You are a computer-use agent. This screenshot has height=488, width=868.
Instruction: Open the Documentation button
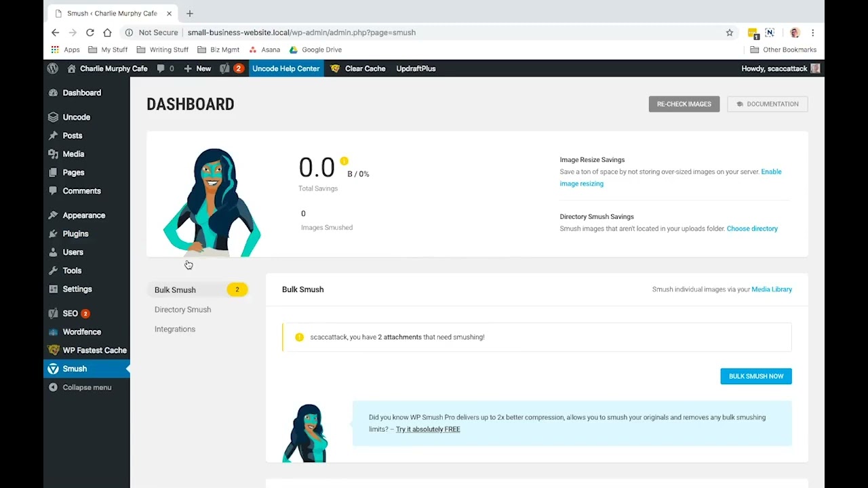point(768,104)
